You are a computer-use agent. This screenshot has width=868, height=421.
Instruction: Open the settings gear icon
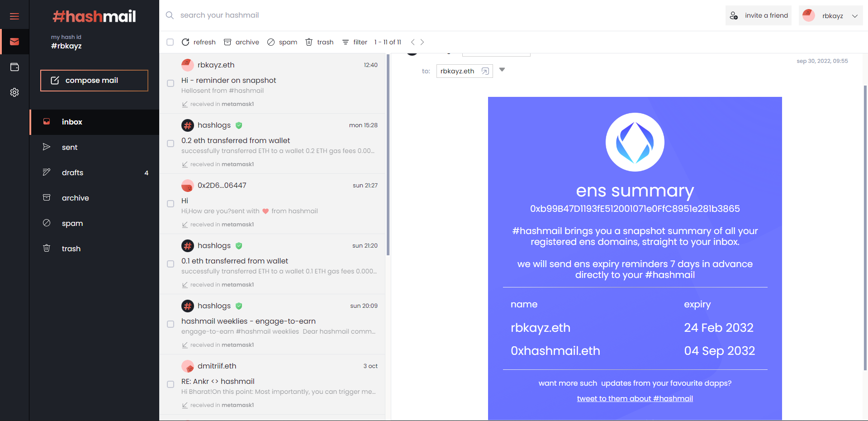[x=14, y=92]
